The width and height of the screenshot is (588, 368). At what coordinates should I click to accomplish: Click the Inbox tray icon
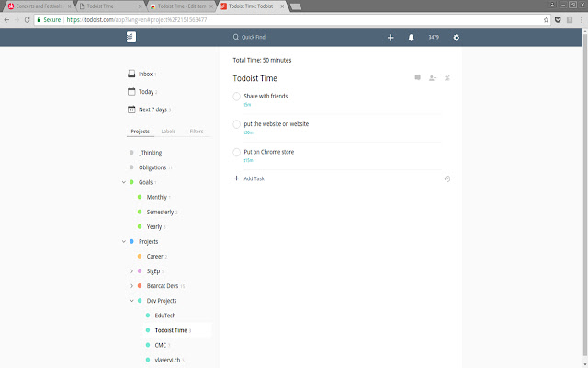(131, 74)
